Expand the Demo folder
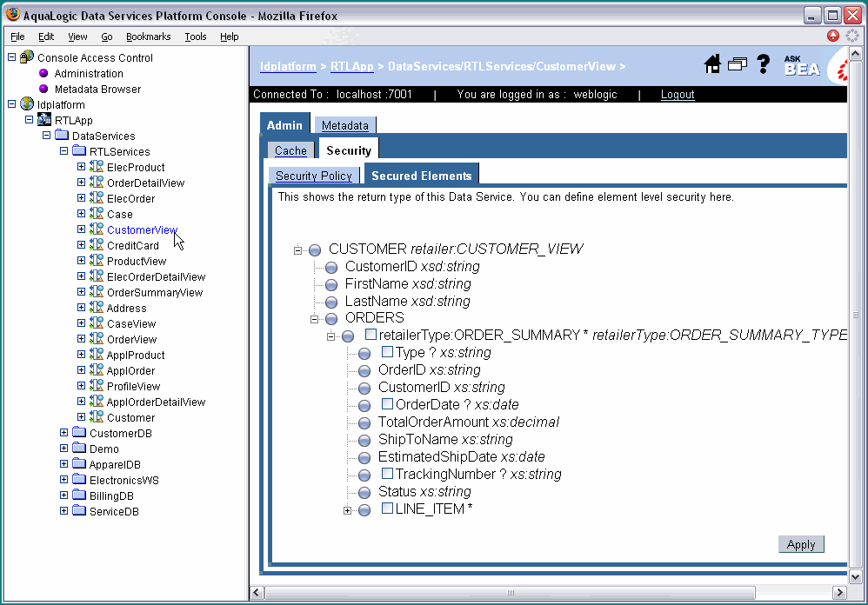 pyautogui.click(x=64, y=448)
